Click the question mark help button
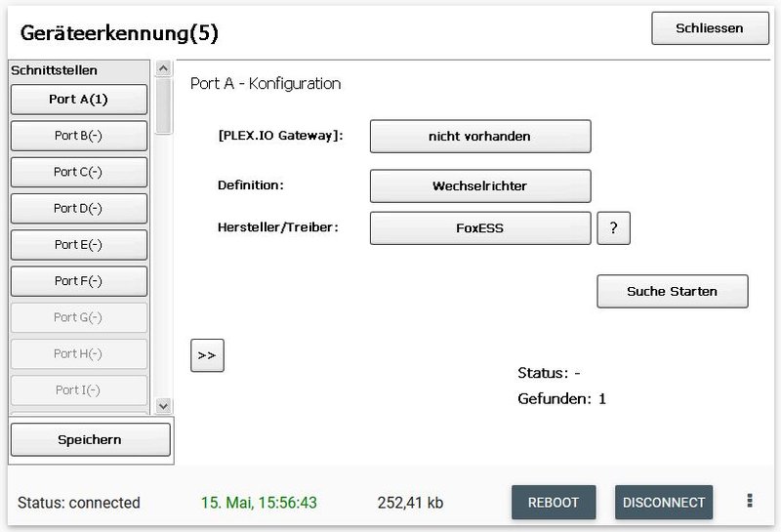781x532 pixels. coord(613,228)
